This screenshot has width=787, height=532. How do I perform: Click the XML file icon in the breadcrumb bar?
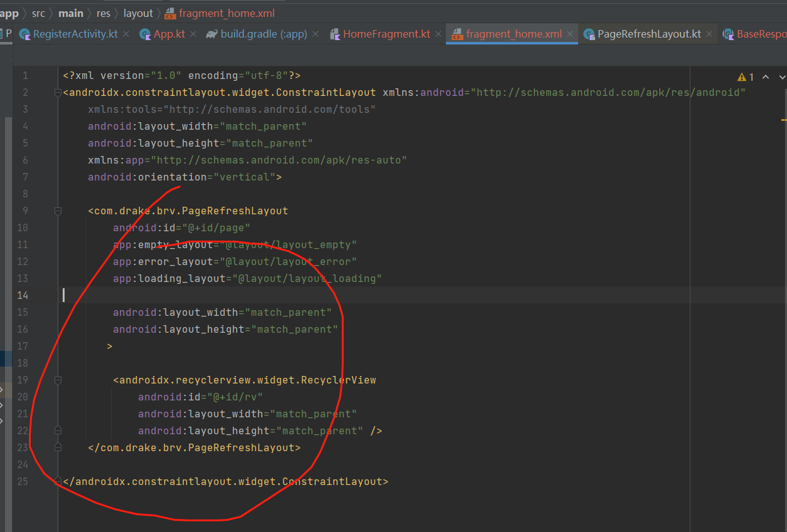coord(169,13)
